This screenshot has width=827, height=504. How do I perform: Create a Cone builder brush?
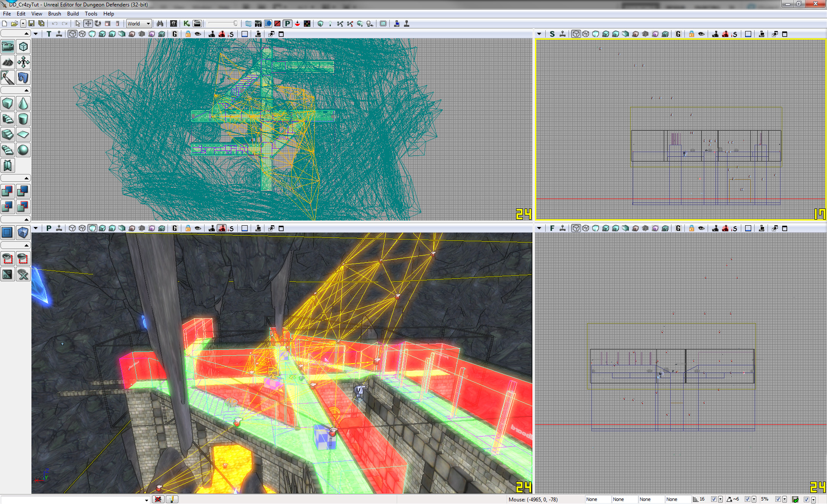(x=23, y=103)
